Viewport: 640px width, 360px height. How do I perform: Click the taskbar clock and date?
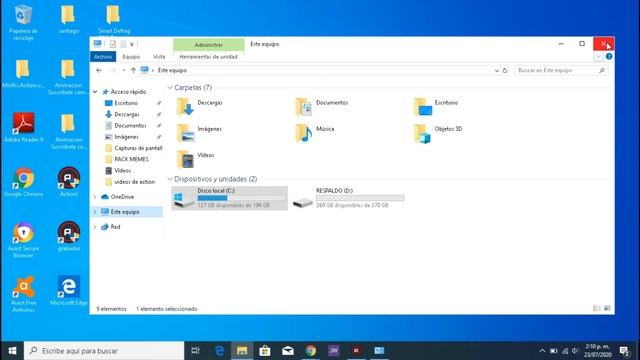coord(597,351)
